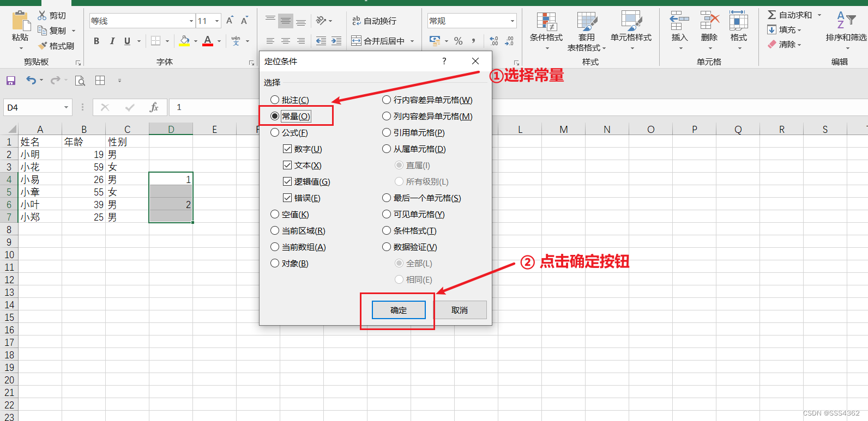Viewport: 868px width, 421px height.
Task: Toggle italic formatting
Action: (112, 41)
